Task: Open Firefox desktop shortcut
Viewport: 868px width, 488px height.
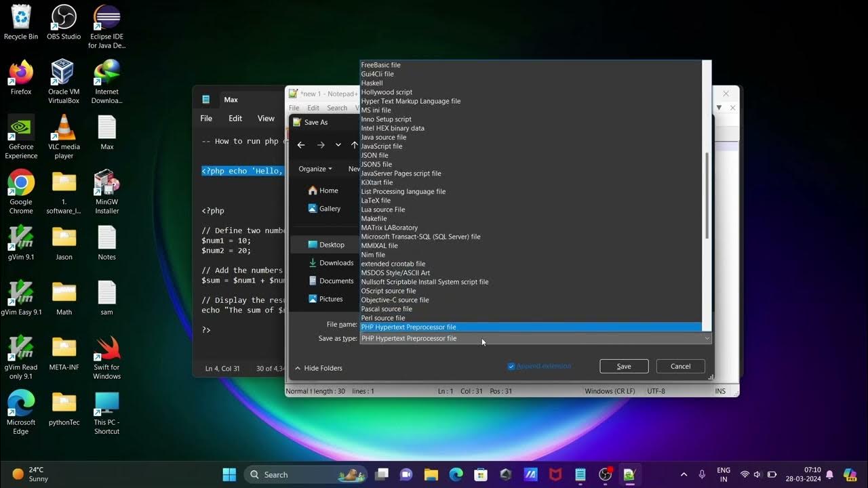Action: coord(21,77)
